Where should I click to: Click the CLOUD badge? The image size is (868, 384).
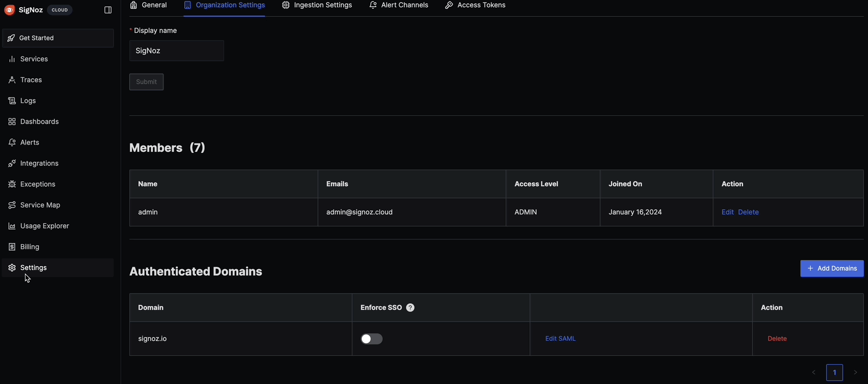60,10
